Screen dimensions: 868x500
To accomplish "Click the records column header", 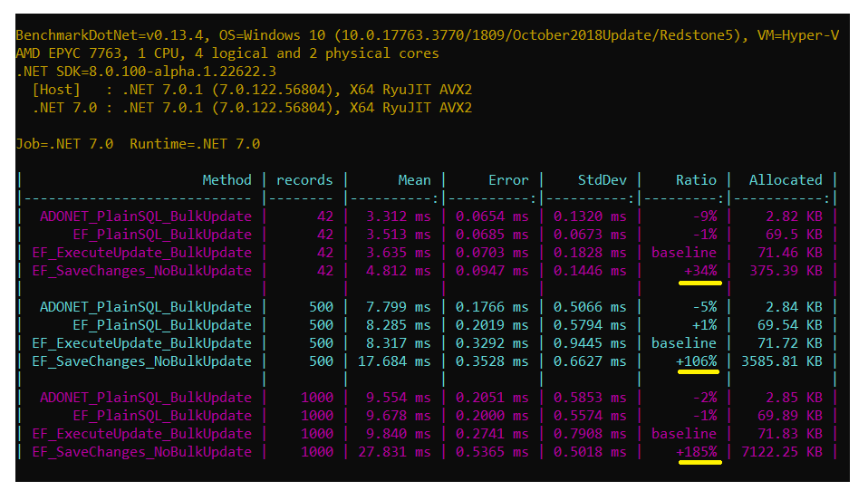I will [304, 180].
